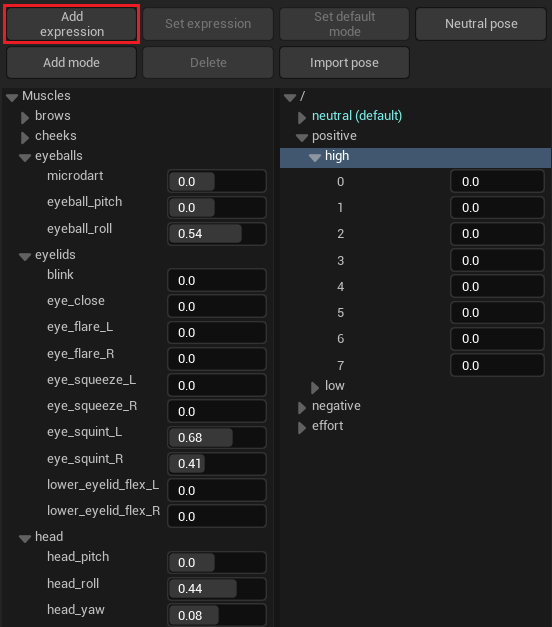Click the head_roll slider at 0.44
552x627 pixels.
pyautogui.click(x=217, y=589)
